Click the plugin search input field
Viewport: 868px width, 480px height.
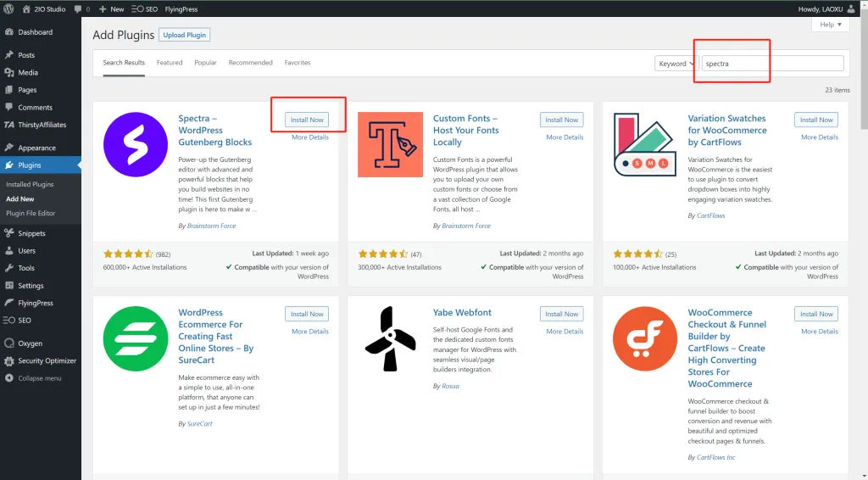(772, 64)
